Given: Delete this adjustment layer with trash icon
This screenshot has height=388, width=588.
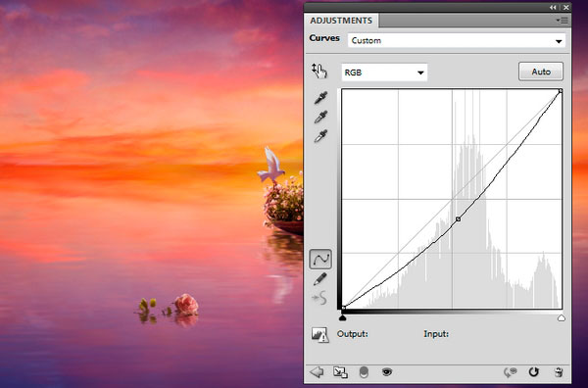Looking at the screenshot, I should click(x=559, y=372).
